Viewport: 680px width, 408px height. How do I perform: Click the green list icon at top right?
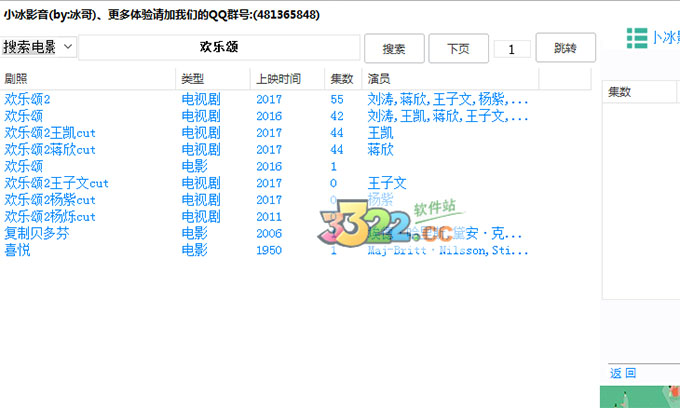637,38
